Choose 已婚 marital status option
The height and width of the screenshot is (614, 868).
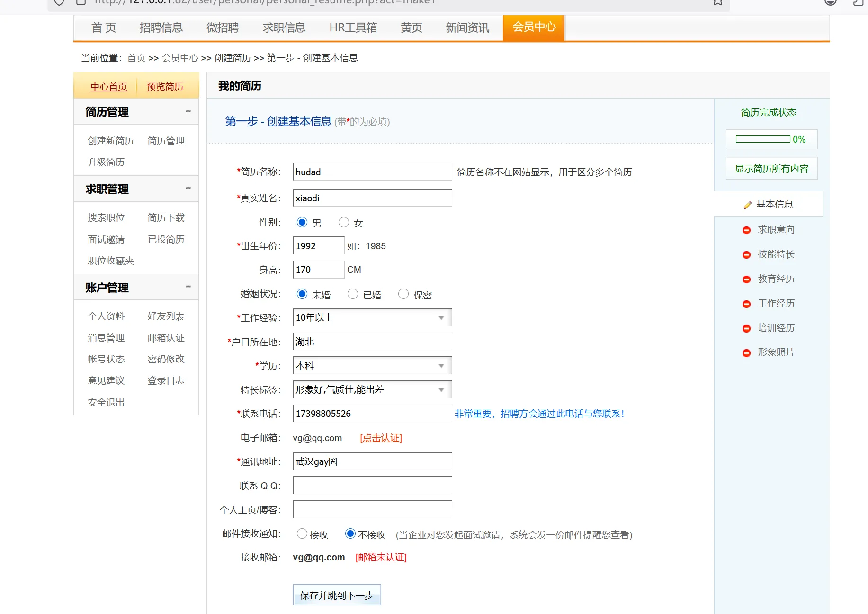(x=353, y=294)
